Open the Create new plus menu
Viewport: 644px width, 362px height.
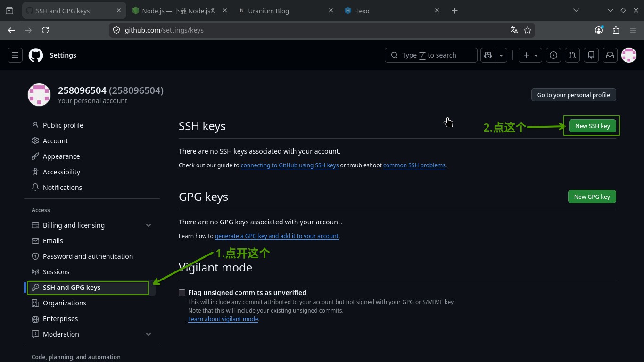point(530,55)
